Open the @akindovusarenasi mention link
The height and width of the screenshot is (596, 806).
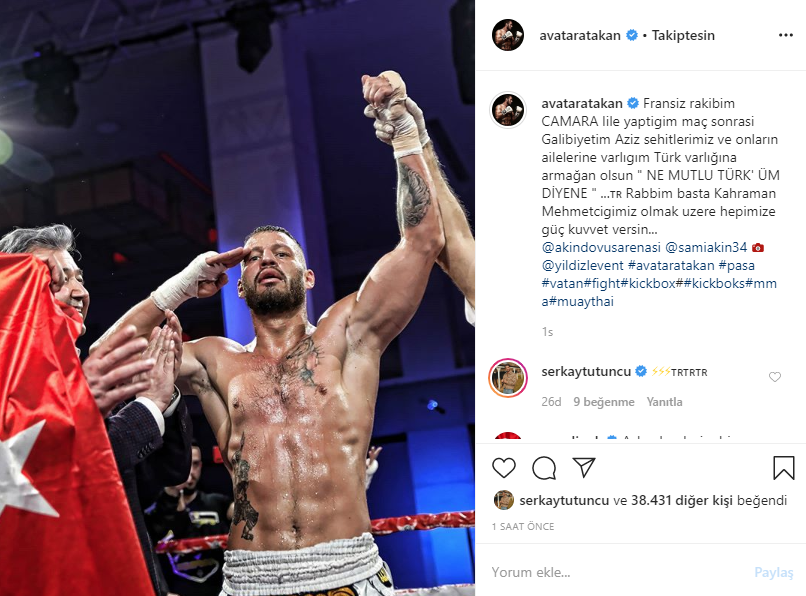(x=601, y=247)
